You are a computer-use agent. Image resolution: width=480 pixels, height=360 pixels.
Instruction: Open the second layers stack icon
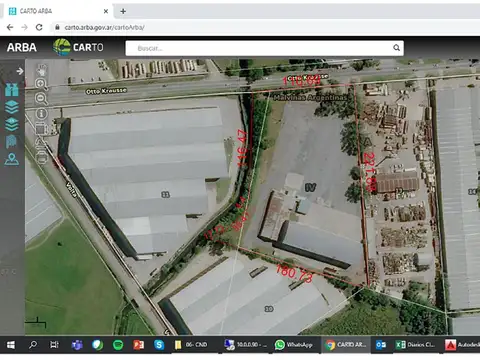pos(12,125)
